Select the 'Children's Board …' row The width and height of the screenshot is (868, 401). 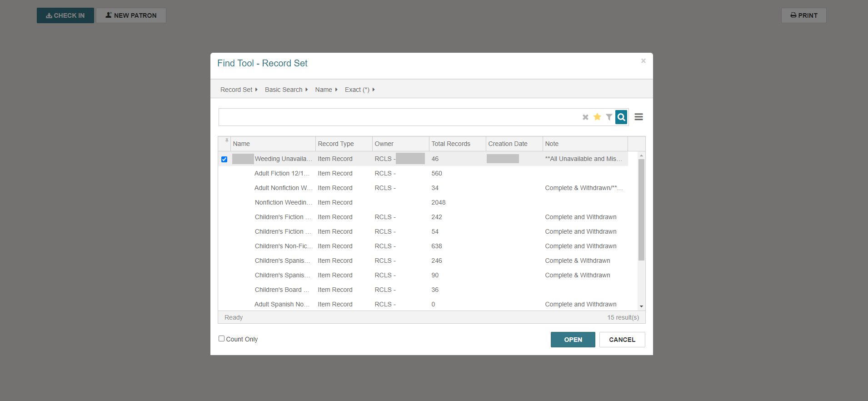point(423,290)
